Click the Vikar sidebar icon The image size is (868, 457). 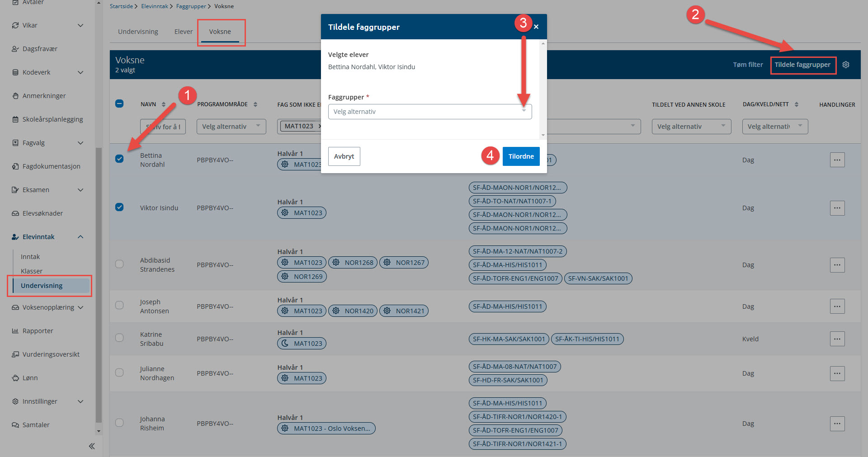(x=15, y=25)
